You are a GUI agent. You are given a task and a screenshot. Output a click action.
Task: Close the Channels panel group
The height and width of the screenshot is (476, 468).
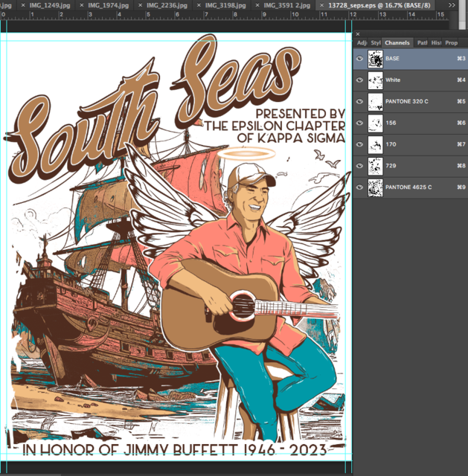pyautogui.click(x=358, y=34)
